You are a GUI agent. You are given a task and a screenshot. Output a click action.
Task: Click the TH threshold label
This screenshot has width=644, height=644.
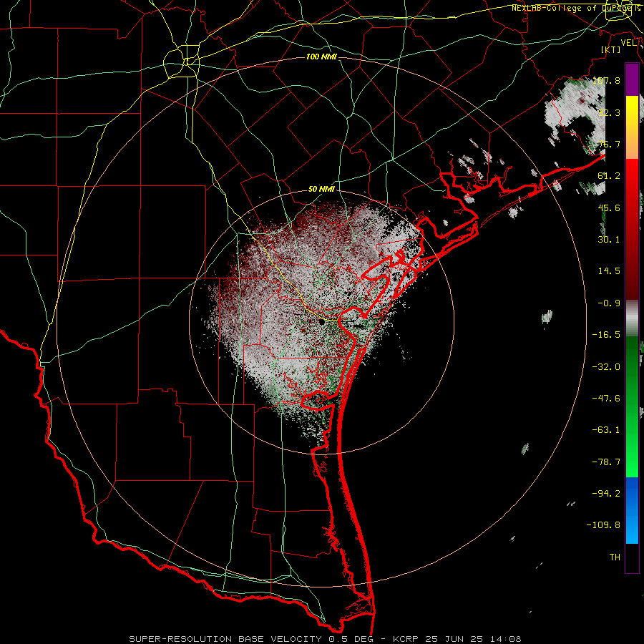[x=615, y=557]
